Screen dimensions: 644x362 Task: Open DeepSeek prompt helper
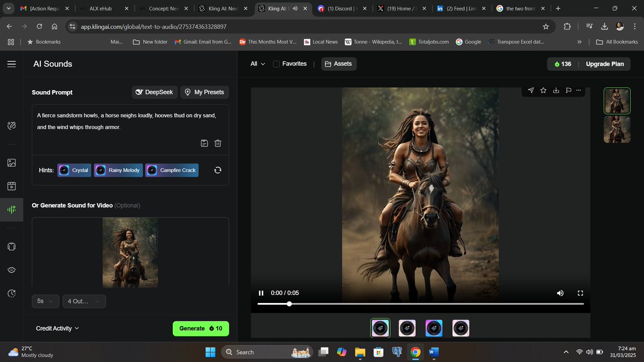(x=155, y=92)
